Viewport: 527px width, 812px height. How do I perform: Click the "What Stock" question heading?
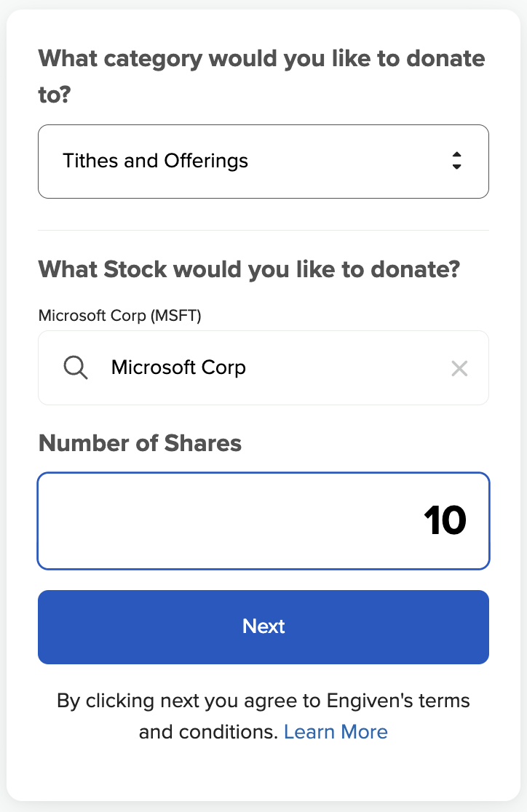click(249, 269)
